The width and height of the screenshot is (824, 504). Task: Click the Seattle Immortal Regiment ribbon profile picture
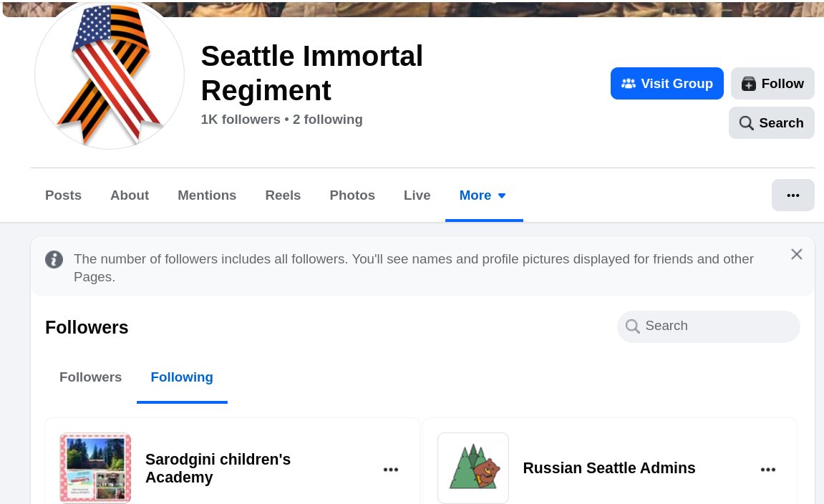click(110, 75)
